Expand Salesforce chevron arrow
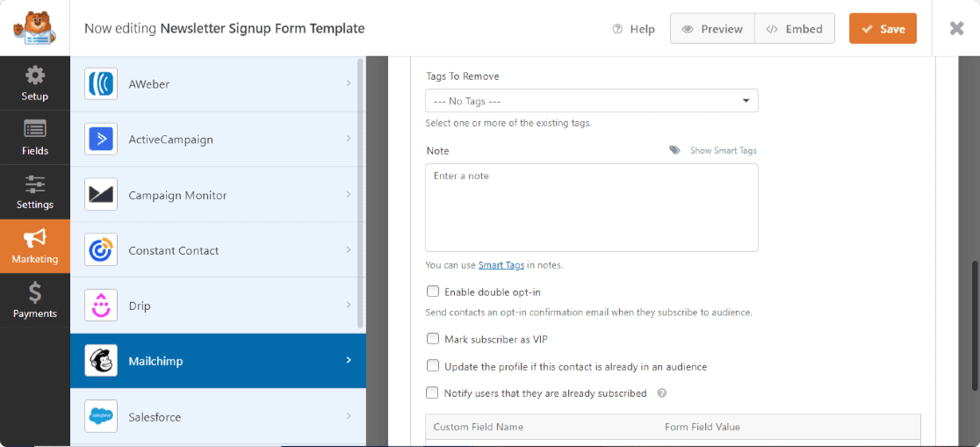980x447 pixels. pyautogui.click(x=349, y=415)
